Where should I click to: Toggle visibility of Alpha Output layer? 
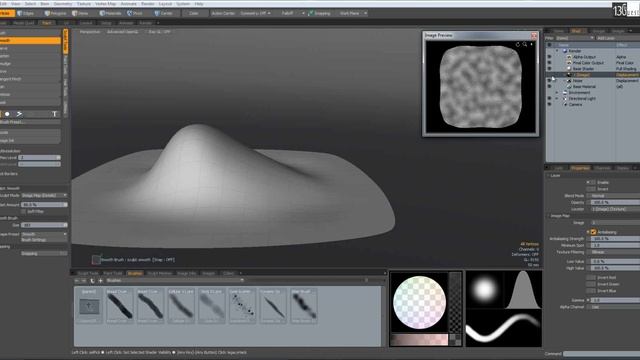[549, 57]
